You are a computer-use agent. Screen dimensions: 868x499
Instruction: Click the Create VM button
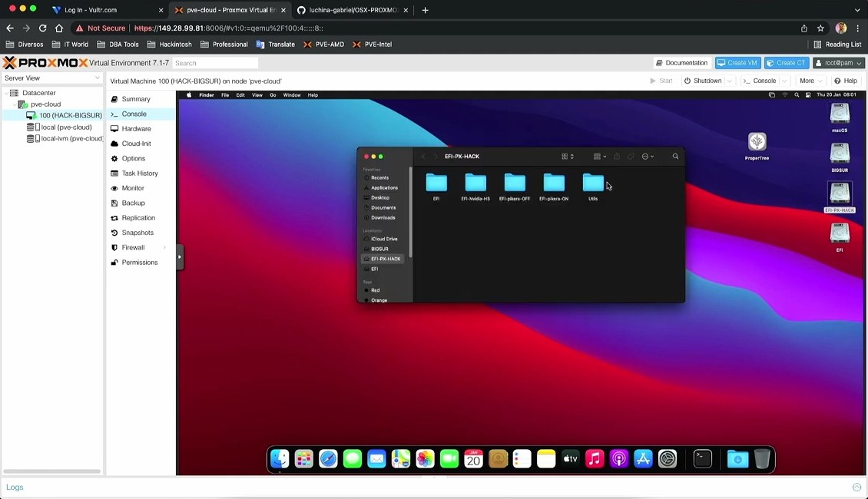click(737, 63)
